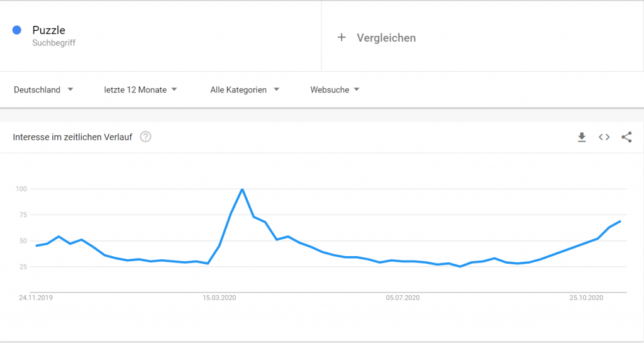Open the Alle Kategorien dropdown

245,89
